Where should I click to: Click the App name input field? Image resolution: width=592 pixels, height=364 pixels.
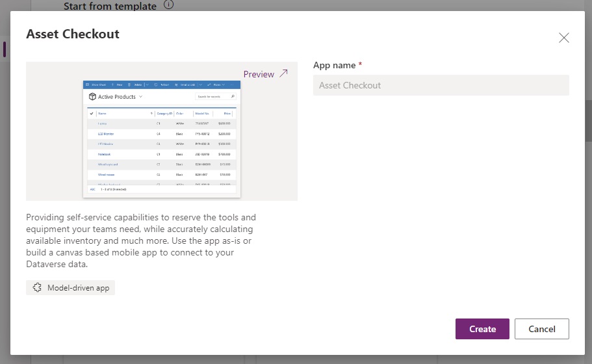pyautogui.click(x=441, y=85)
